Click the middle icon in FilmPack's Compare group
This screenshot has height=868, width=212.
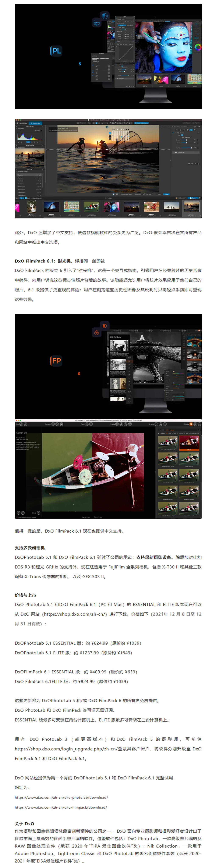[57, 424]
